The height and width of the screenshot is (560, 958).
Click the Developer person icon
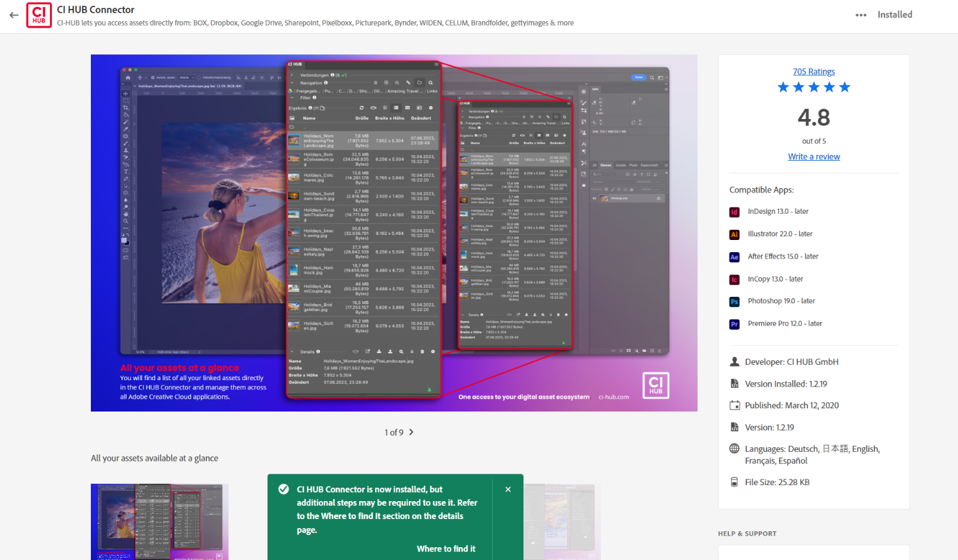coord(735,362)
